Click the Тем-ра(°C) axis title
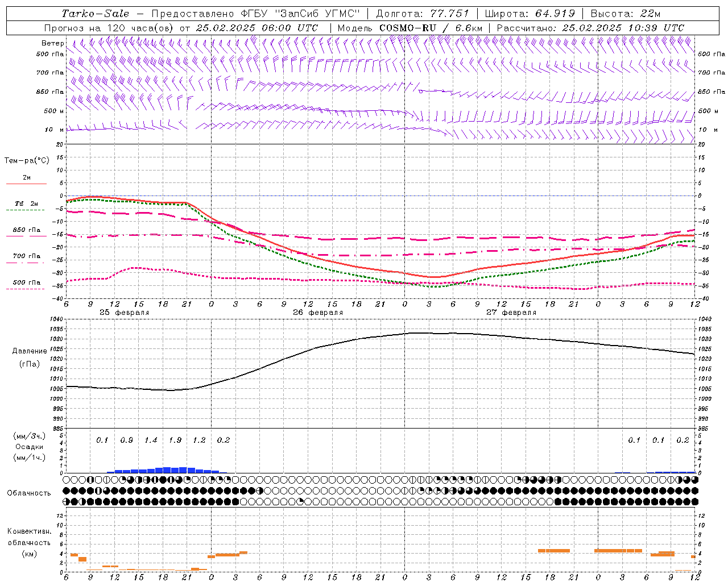Image resolution: width=728 pixels, height=582 pixels. coord(27,161)
